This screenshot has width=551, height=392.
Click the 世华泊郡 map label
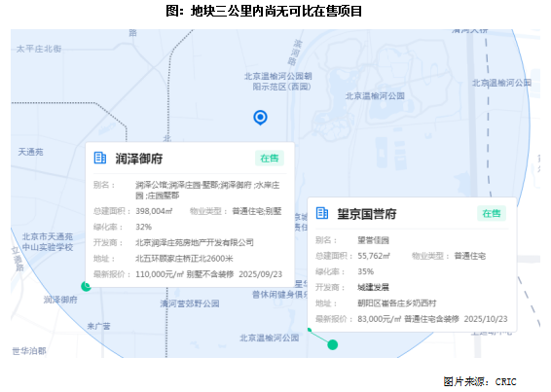click(x=29, y=351)
